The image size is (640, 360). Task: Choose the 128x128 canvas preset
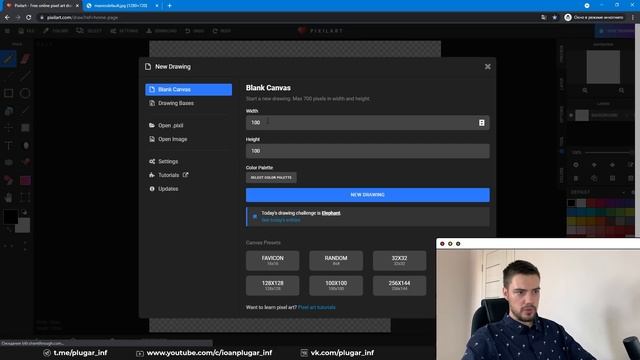pyautogui.click(x=272, y=286)
